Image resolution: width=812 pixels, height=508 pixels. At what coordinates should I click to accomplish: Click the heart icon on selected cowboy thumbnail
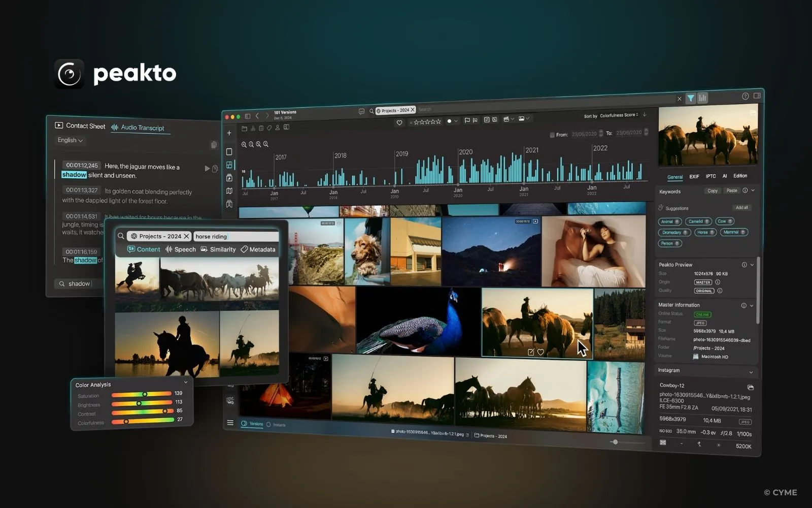pos(540,352)
